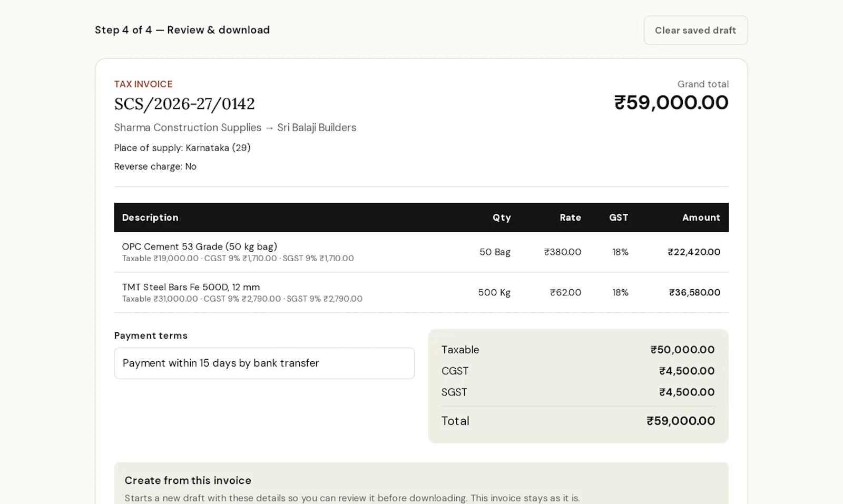843x504 pixels.
Task: Click the Grand total ₹59,000.00 amount
Action: coord(671,103)
